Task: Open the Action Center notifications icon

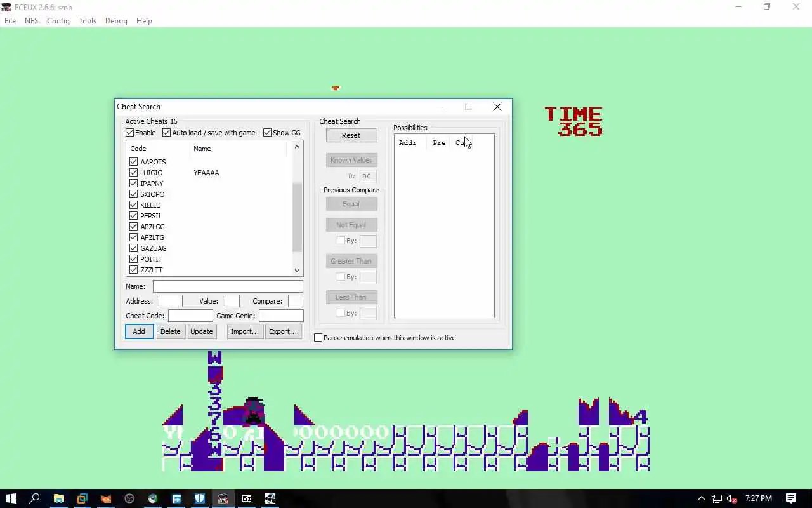Action: (791, 498)
